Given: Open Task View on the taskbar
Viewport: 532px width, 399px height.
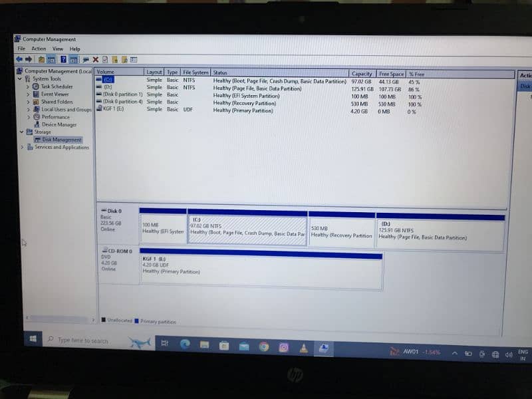Looking at the screenshot, I should point(164,343).
